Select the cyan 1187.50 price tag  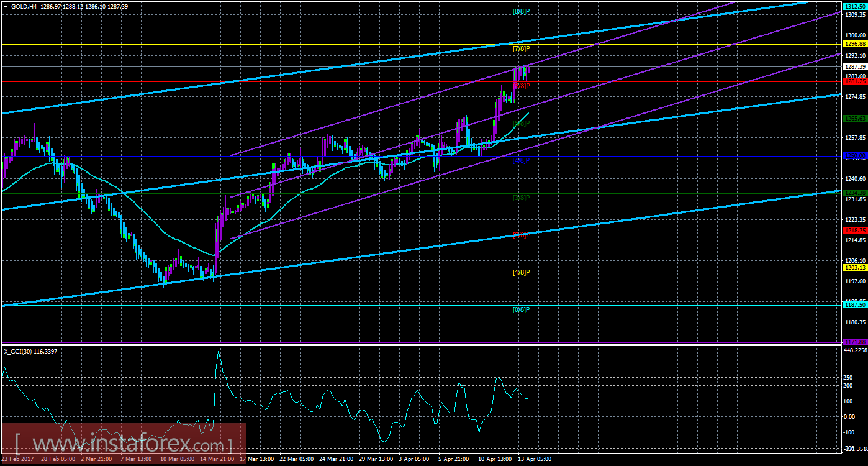pyautogui.click(x=854, y=305)
